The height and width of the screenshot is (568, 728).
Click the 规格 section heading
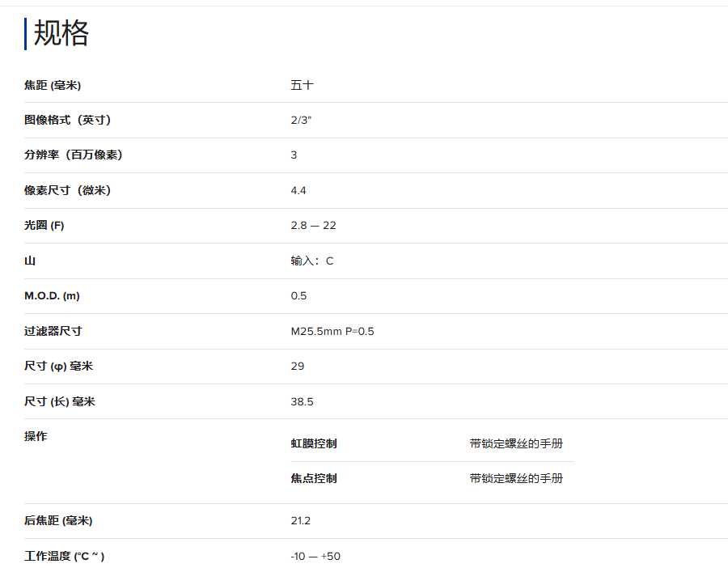click(x=61, y=34)
